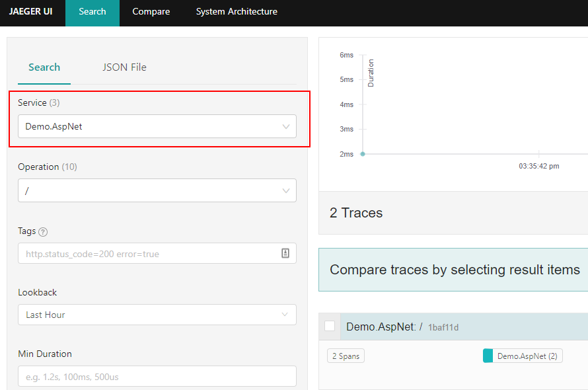This screenshot has width=588, height=390.
Task: Click the trace data point on duration chart
Action: (363, 154)
